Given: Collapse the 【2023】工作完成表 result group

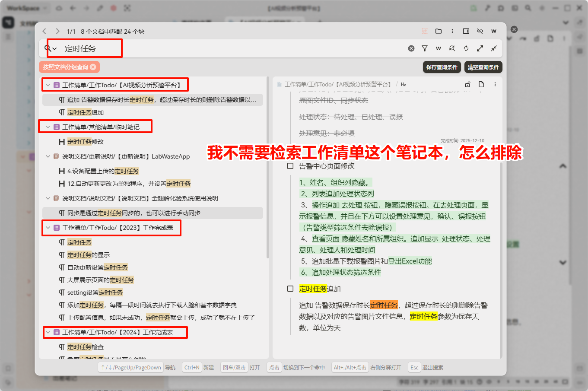Looking at the screenshot, I should pos(48,228).
